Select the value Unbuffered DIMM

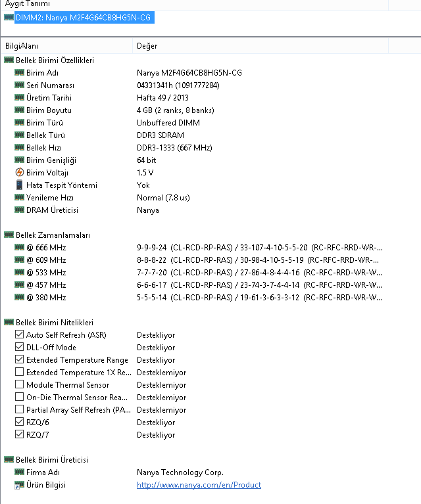click(x=168, y=123)
